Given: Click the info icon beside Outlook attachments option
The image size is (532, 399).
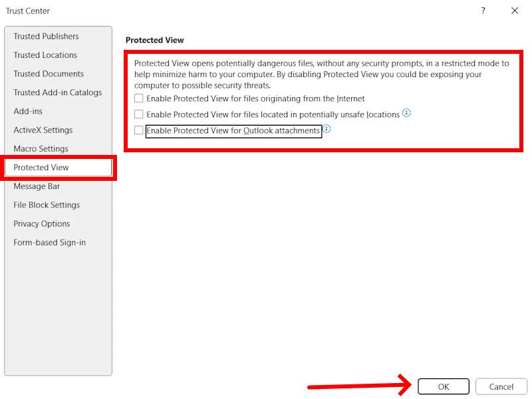Looking at the screenshot, I should [326, 130].
